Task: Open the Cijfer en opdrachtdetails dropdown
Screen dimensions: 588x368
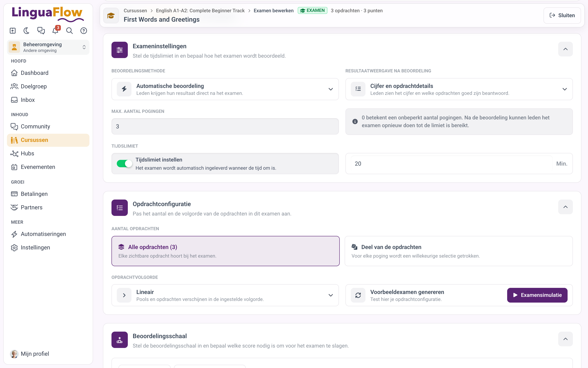Action: [x=459, y=89]
